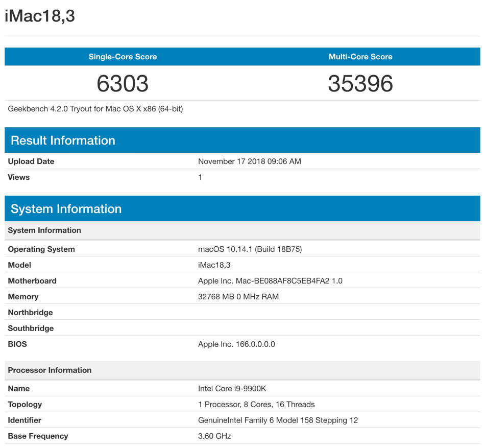This screenshot has width=485, height=448.
Task: Click the Geekbench 4.2.0 Tryout version text
Action: pyautogui.click(x=95, y=109)
